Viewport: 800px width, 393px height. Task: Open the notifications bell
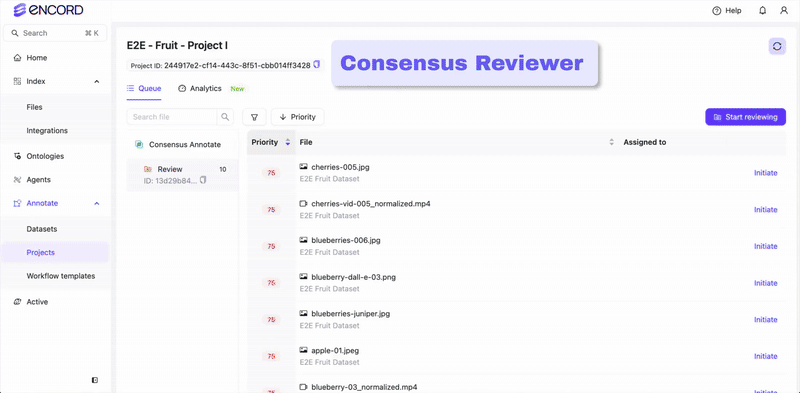(x=763, y=10)
